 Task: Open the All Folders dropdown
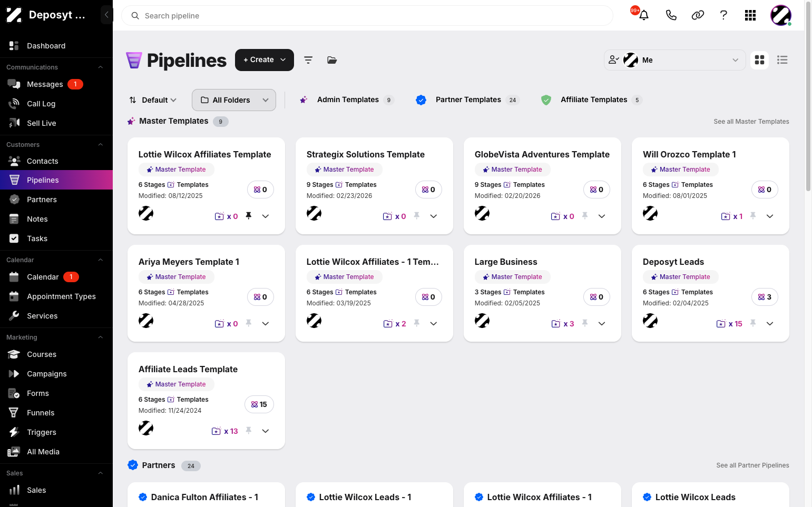tap(234, 100)
